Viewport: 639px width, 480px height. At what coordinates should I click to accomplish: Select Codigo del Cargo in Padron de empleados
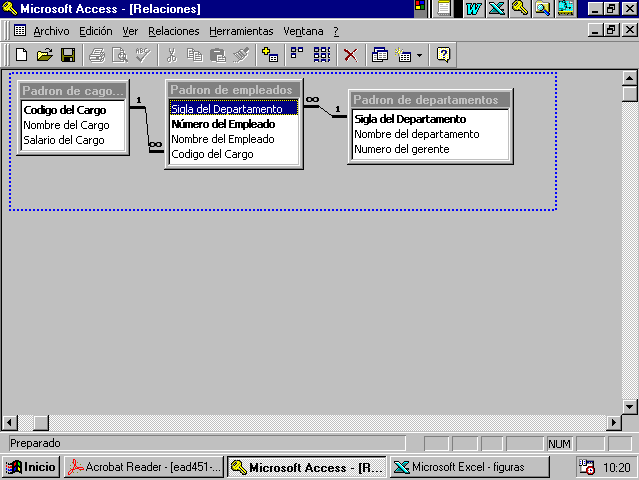[x=234, y=154]
